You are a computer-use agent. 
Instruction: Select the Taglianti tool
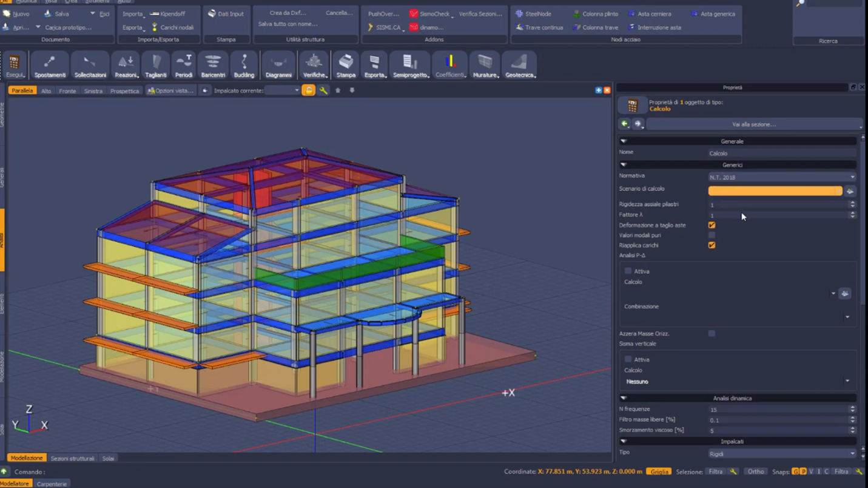tap(156, 66)
